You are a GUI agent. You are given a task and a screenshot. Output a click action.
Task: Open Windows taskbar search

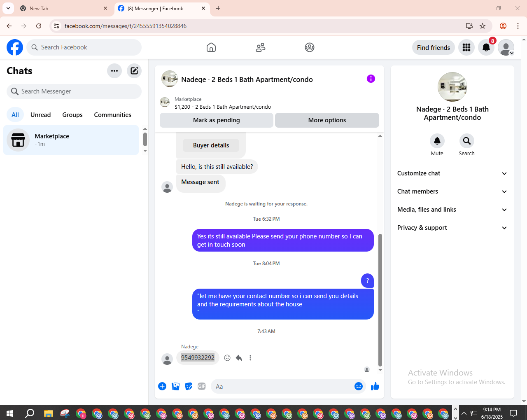(30, 413)
